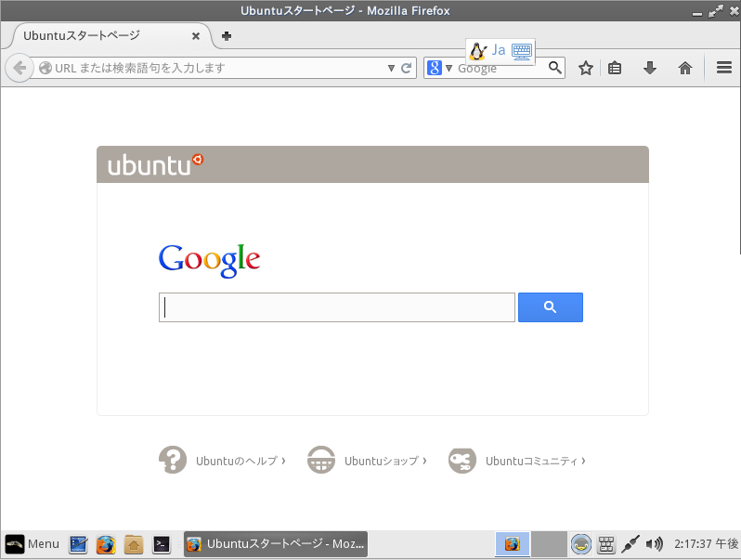
Task: Click the back navigation arrow
Action: click(x=19, y=68)
